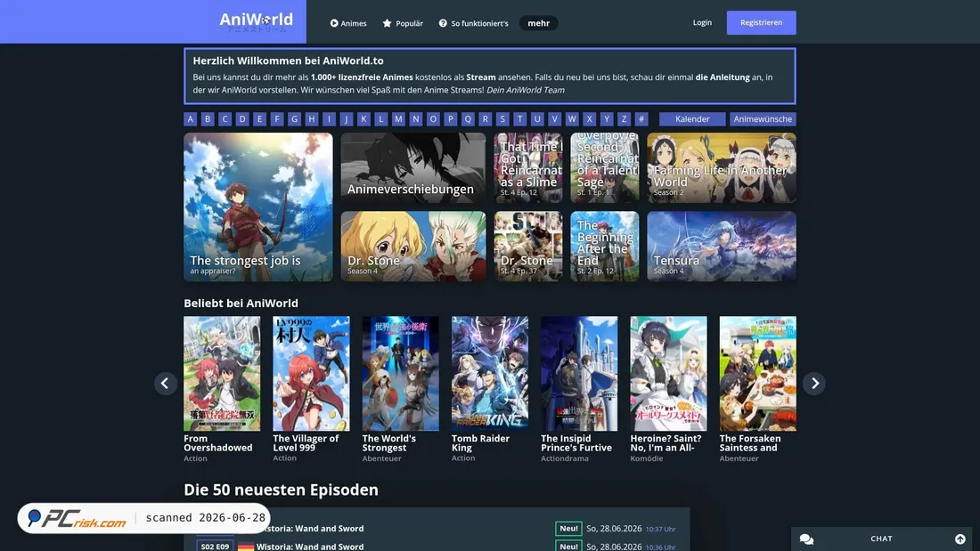This screenshot has height=551, width=980.
Task: Click the Login link
Action: pos(702,22)
